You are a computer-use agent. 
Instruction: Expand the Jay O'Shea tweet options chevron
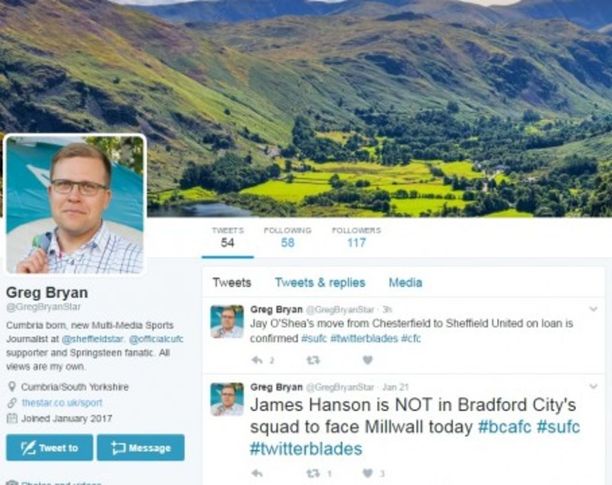tap(593, 309)
